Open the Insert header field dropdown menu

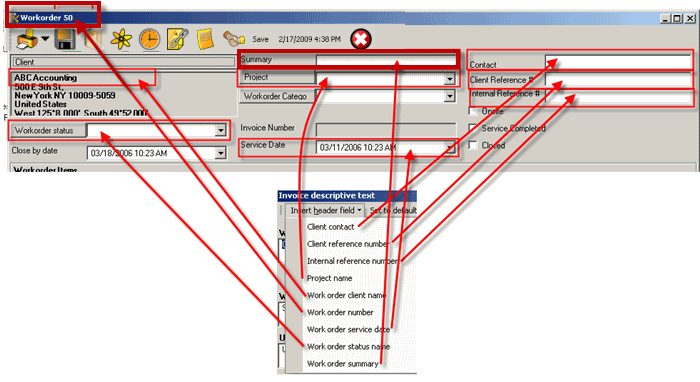tap(325, 210)
